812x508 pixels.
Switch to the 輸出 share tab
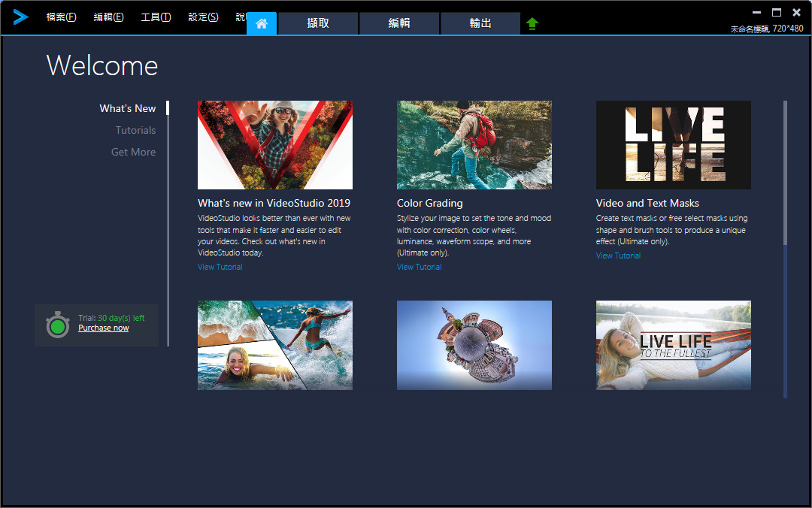coord(480,23)
